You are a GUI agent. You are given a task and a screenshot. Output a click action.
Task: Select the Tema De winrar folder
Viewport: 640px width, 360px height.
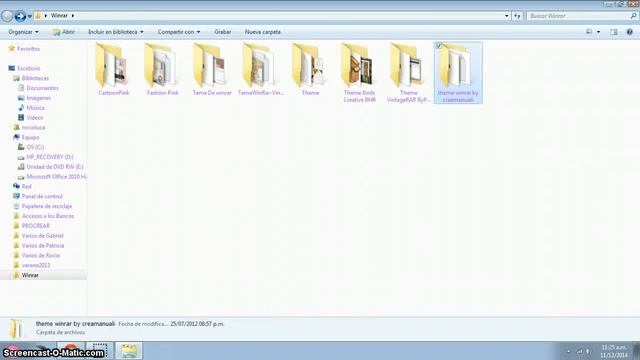[212, 69]
